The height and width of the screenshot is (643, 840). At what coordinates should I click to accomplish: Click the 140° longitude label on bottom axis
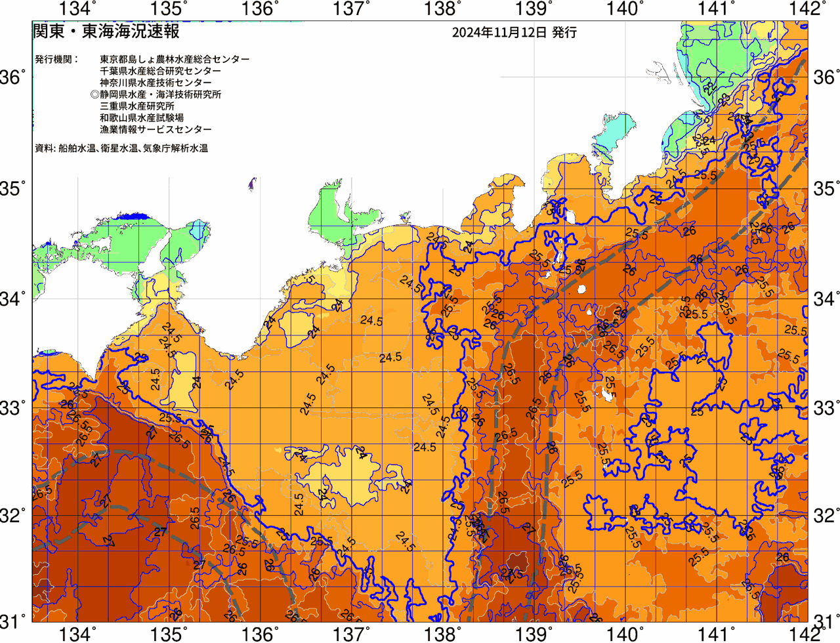(625, 634)
